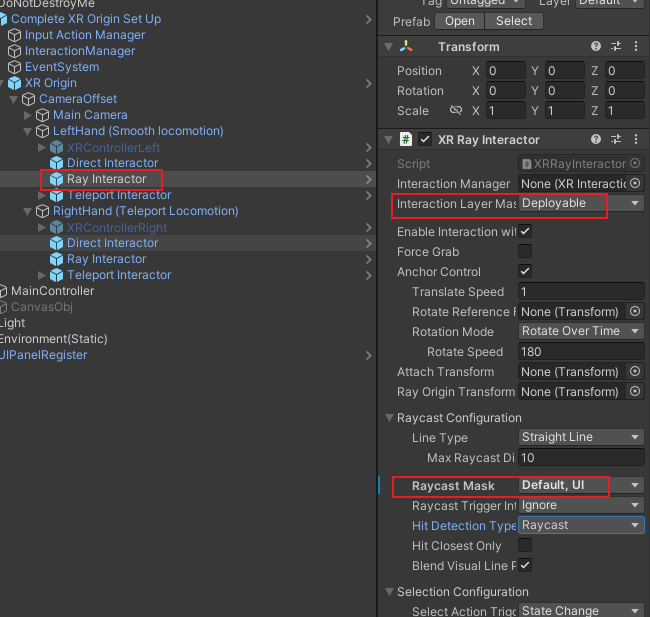Select the RightHand Direct Interactor item
This screenshot has width=650, height=617.
coord(112,243)
